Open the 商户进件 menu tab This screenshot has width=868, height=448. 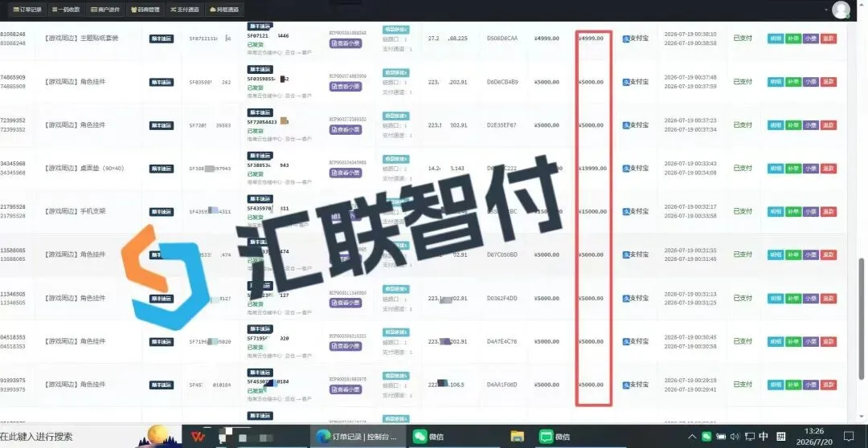[105, 10]
